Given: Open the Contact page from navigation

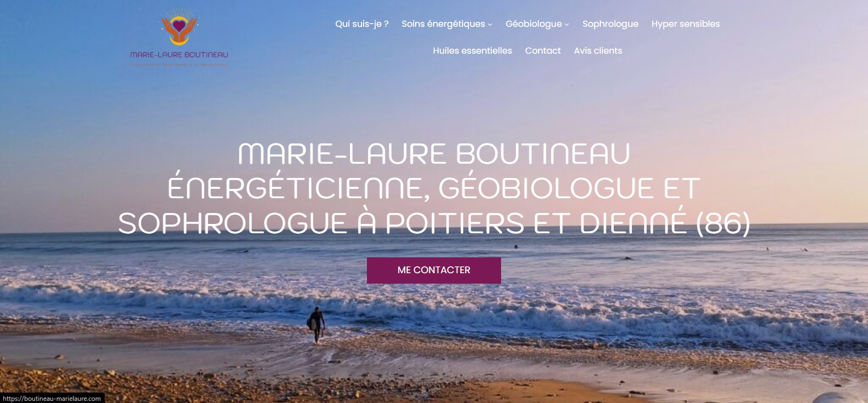Looking at the screenshot, I should tap(543, 51).
